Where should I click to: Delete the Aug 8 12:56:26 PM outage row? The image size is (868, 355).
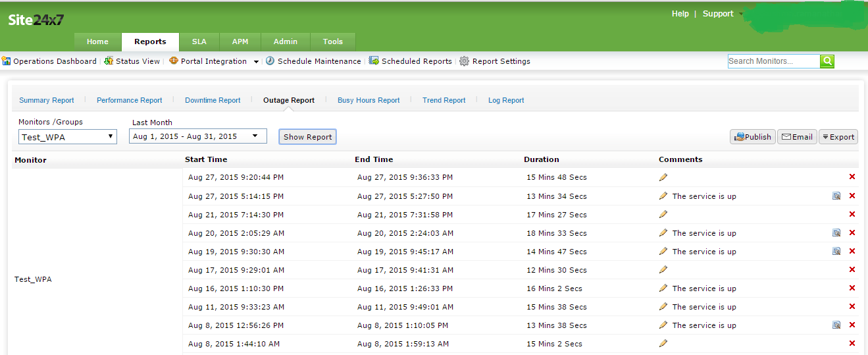coord(852,325)
